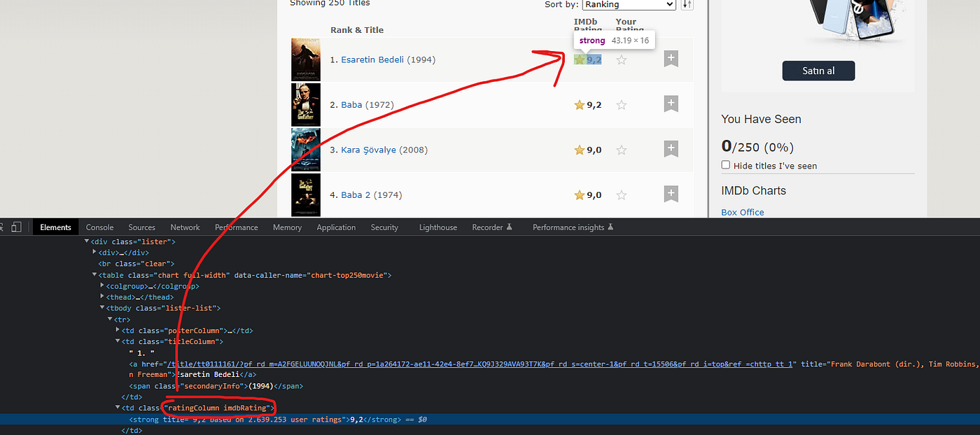Rate Baba 2 using the empty star
Screen dimensions: 980x435
(x=621, y=194)
